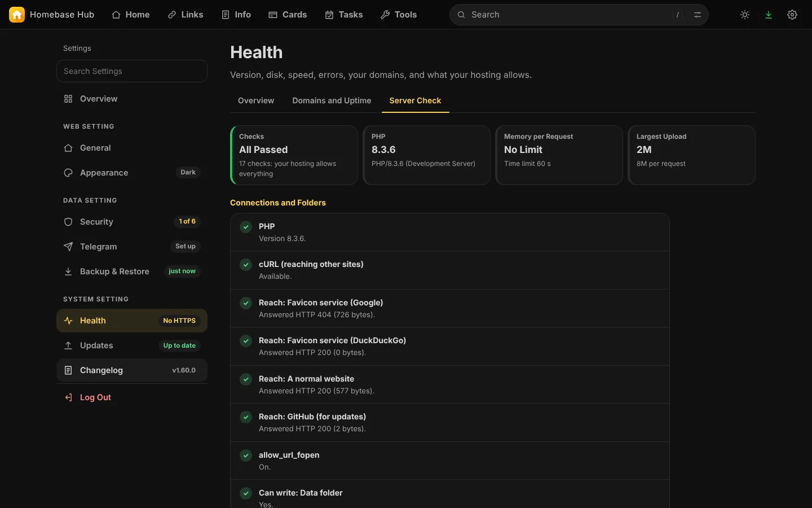Open search filter options icon
Image resolution: width=812 pixels, height=508 pixels.
698,15
